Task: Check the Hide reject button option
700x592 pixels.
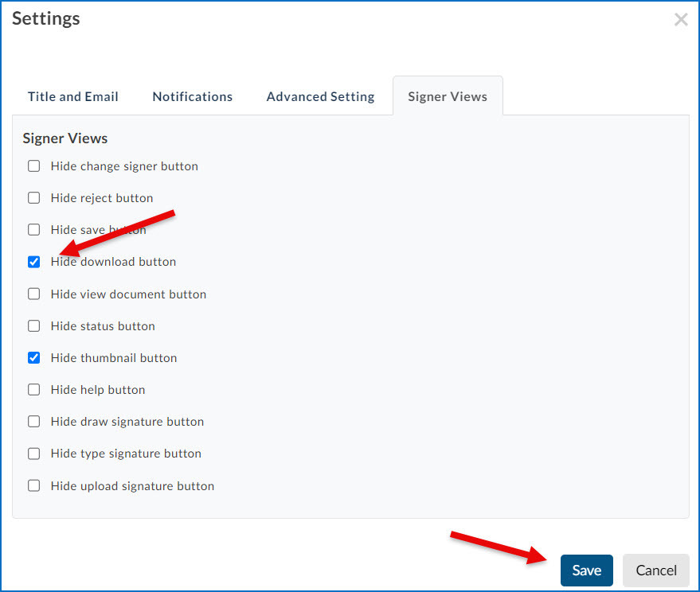Action: [34, 198]
